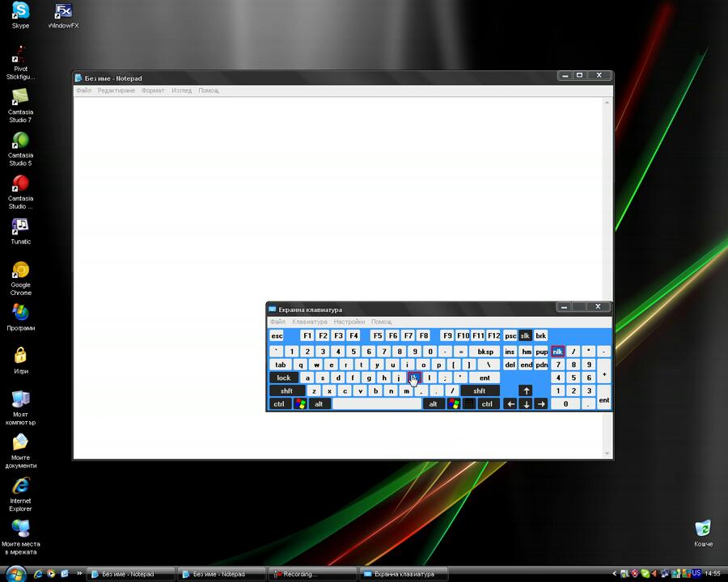Click inside the Notepad text area

202,202
